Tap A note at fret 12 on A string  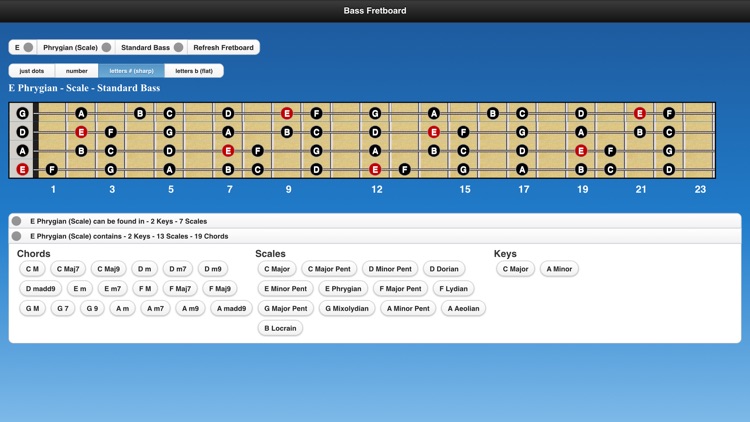(x=375, y=151)
